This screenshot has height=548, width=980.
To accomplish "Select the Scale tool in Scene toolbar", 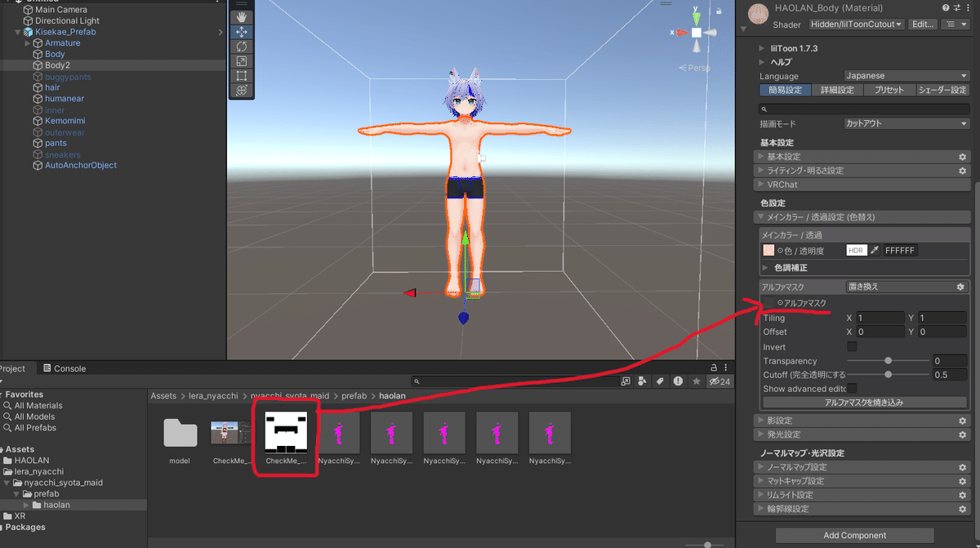I will (243, 61).
